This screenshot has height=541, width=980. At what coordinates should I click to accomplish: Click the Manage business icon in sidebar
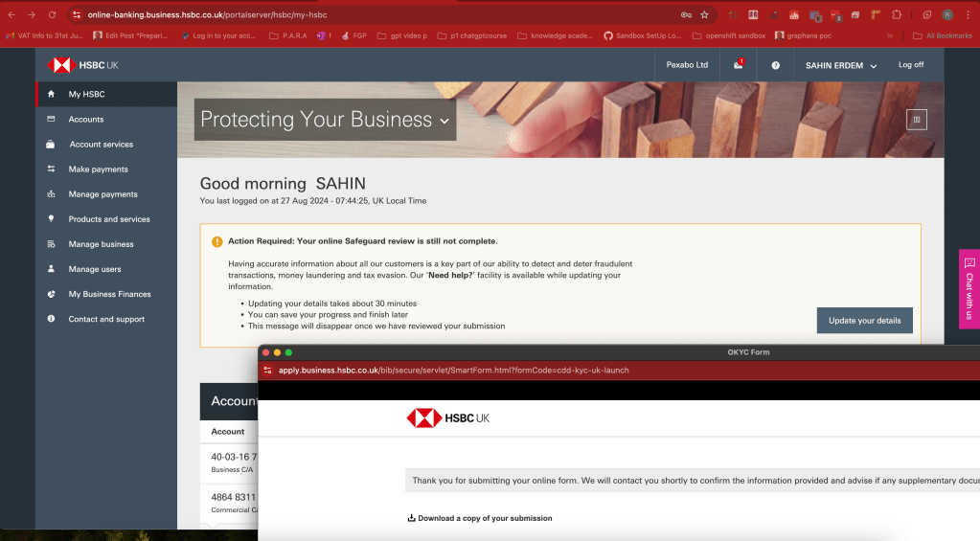click(51, 243)
